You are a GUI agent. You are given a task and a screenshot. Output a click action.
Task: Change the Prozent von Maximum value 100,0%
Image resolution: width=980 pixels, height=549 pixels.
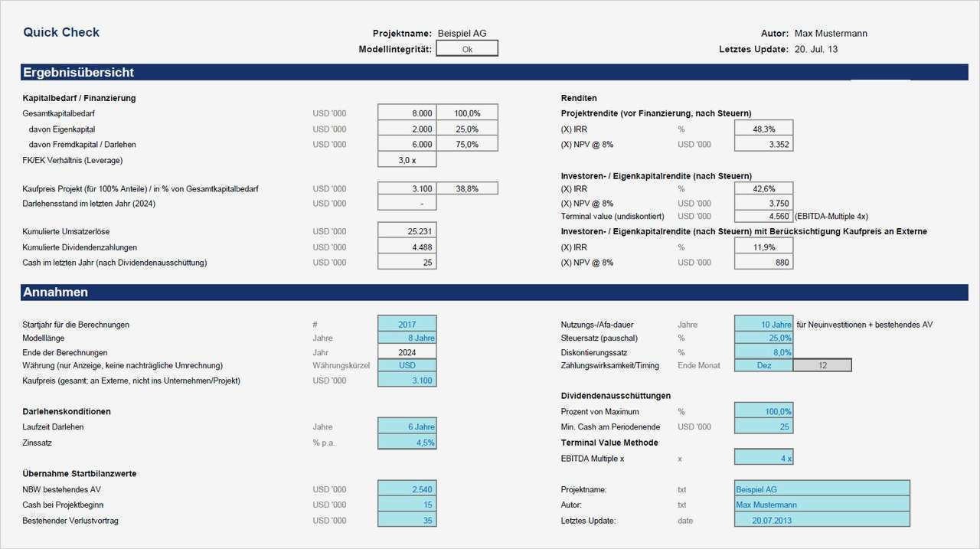763,411
